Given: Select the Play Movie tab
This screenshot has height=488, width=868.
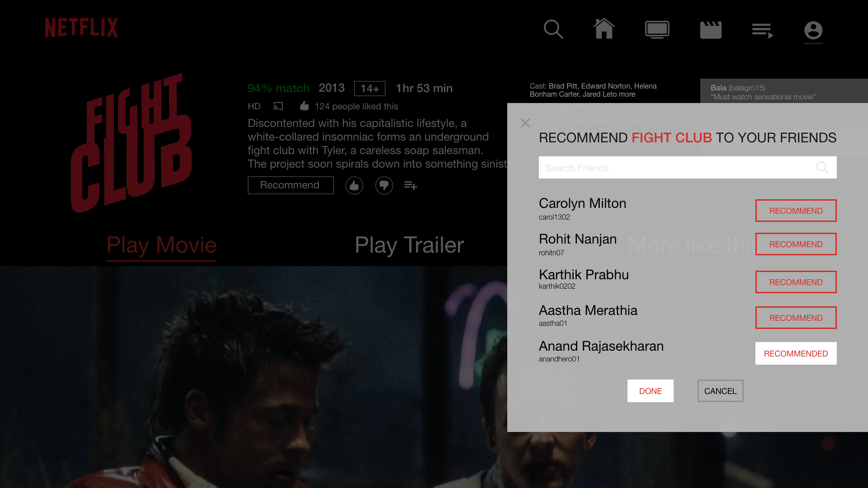Looking at the screenshot, I should coord(162,245).
